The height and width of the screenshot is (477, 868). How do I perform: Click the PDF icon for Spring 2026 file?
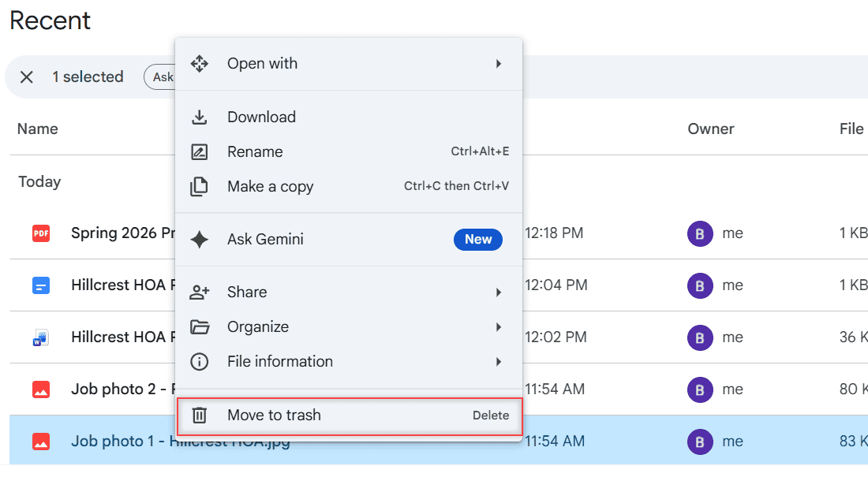(x=41, y=233)
